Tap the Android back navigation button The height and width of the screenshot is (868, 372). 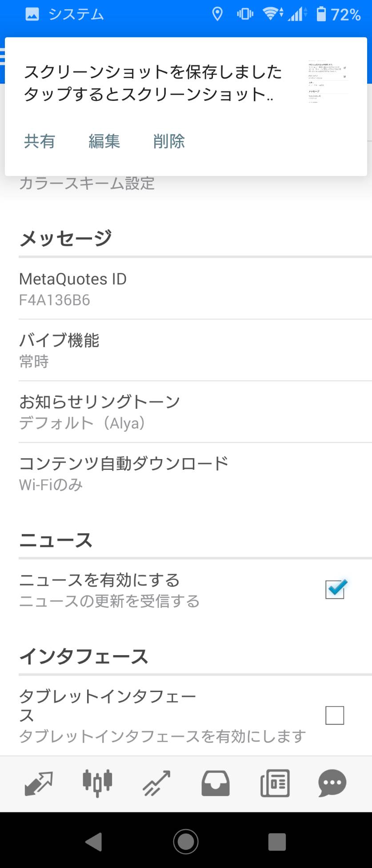coord(94,841)
